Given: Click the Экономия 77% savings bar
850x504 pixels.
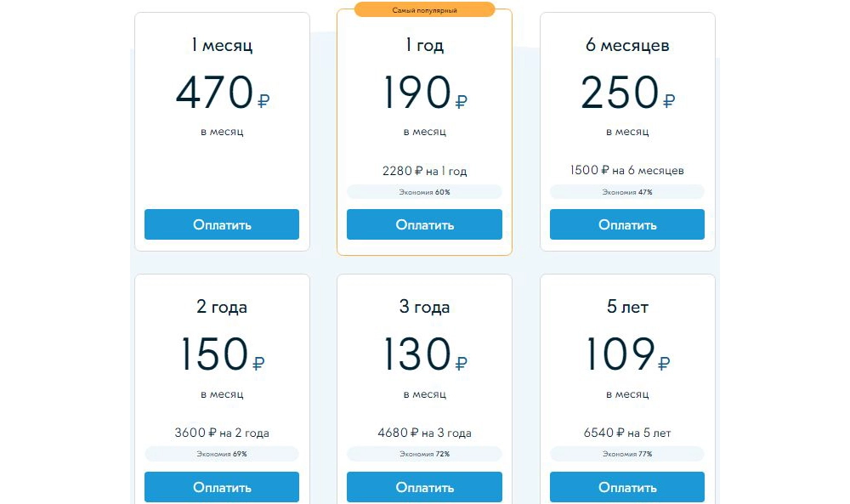Looking at the screenshot, I should [x=627, y=454].
